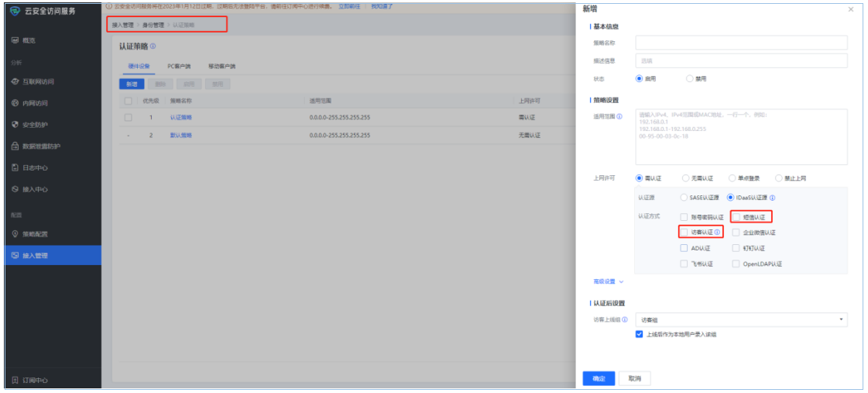
Task: Click the 订阅中心 icon at sidebar bottom
Action: tap(15, 380)
